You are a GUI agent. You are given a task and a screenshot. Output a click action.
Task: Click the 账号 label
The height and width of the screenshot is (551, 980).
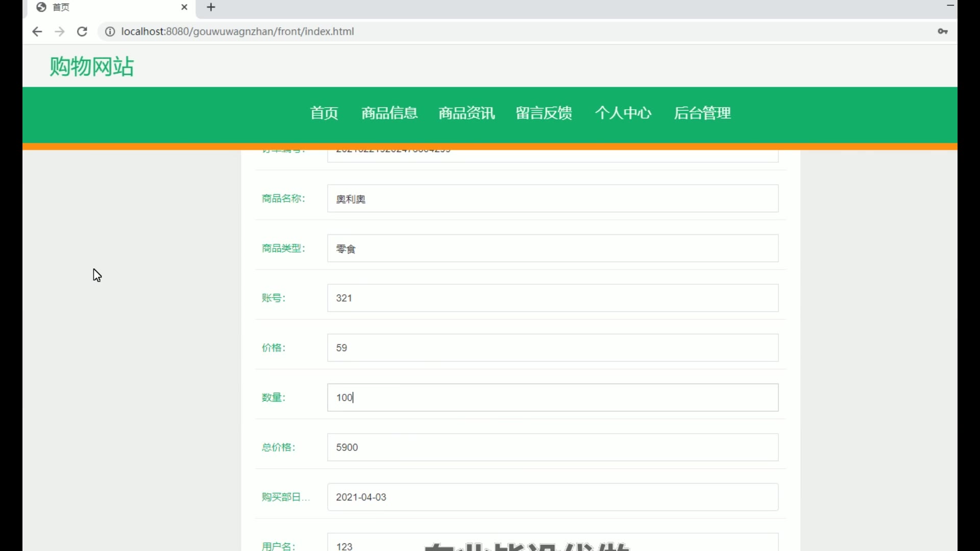(x=274, y=298)
